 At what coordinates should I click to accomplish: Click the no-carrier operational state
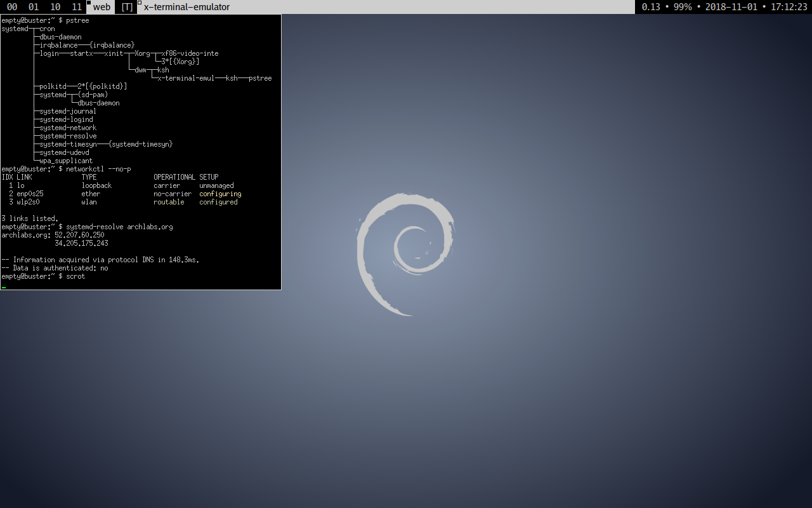pyautogui.click(x=173, y=194)
